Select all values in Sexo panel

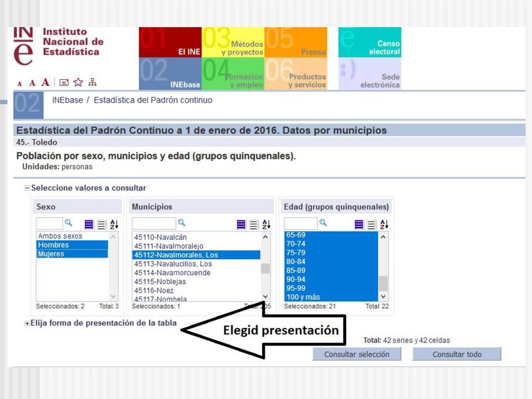[x=89, y=224]
